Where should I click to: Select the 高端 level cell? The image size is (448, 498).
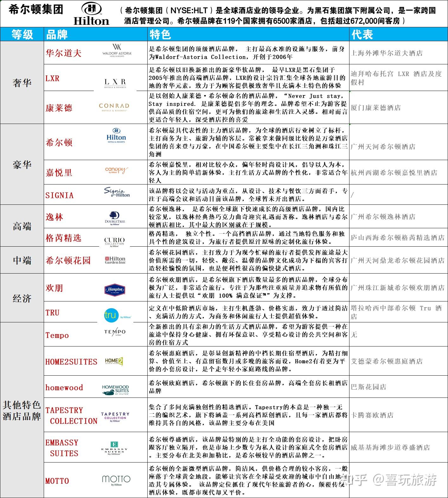click(x=22, y=226)
